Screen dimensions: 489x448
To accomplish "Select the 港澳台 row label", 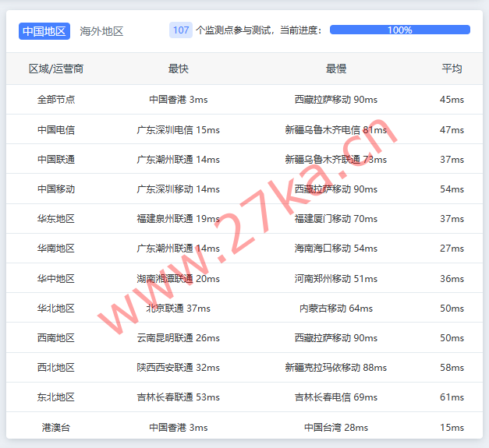I will coord(56,427).
